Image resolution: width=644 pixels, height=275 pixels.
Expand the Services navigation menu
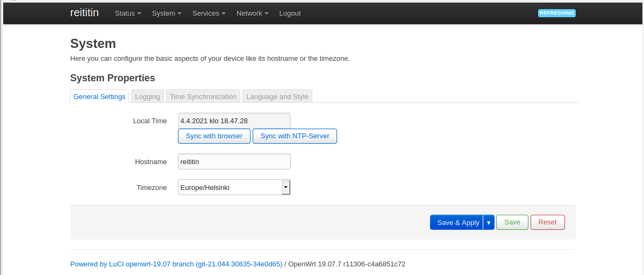pyautogui.click(x=209, y=13)
